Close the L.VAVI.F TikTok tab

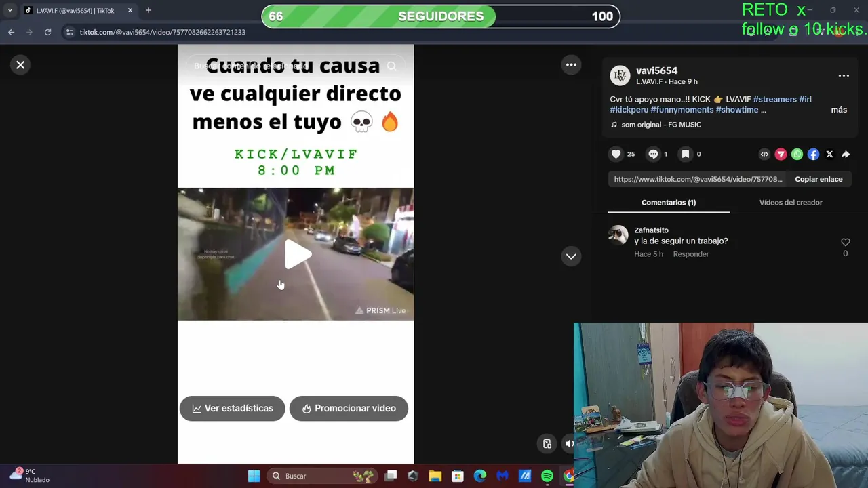pyautogui.click(x=130, y=11)
